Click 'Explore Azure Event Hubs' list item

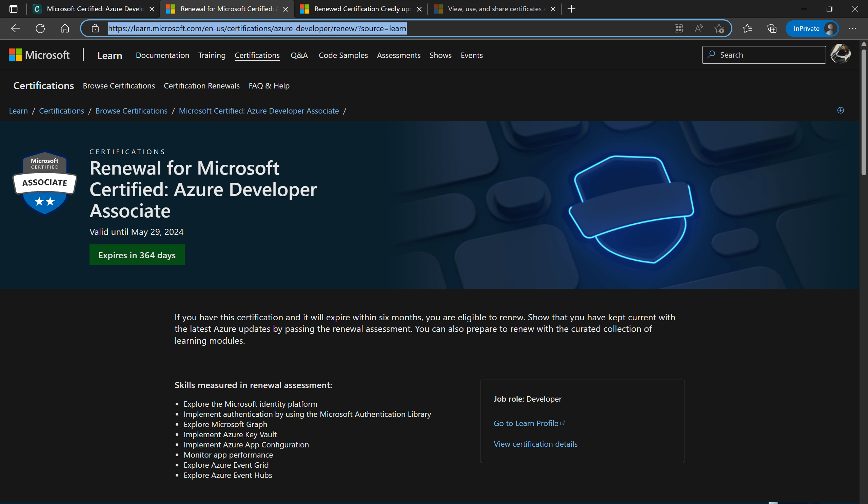pyautogui.click(x=228, y=475)
